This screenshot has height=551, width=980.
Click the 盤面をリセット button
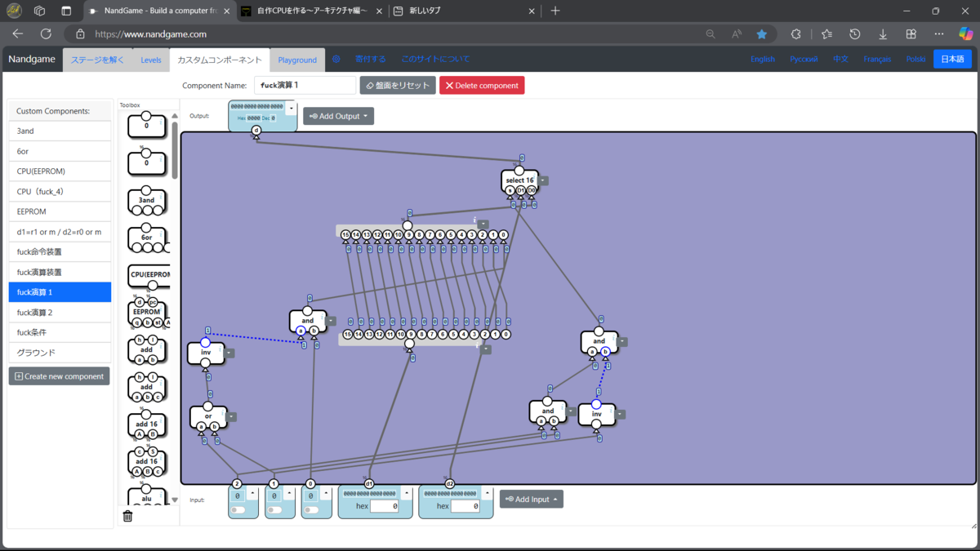(398, 86)
